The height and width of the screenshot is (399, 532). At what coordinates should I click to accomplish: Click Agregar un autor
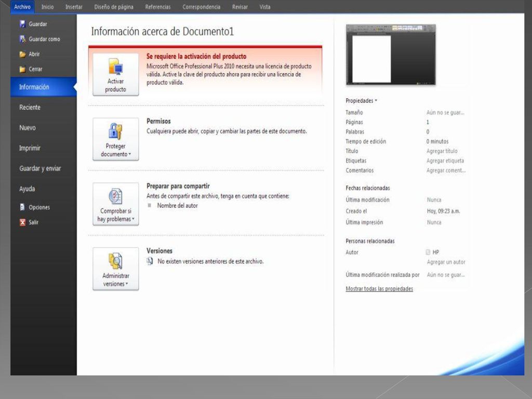[446, 262]
